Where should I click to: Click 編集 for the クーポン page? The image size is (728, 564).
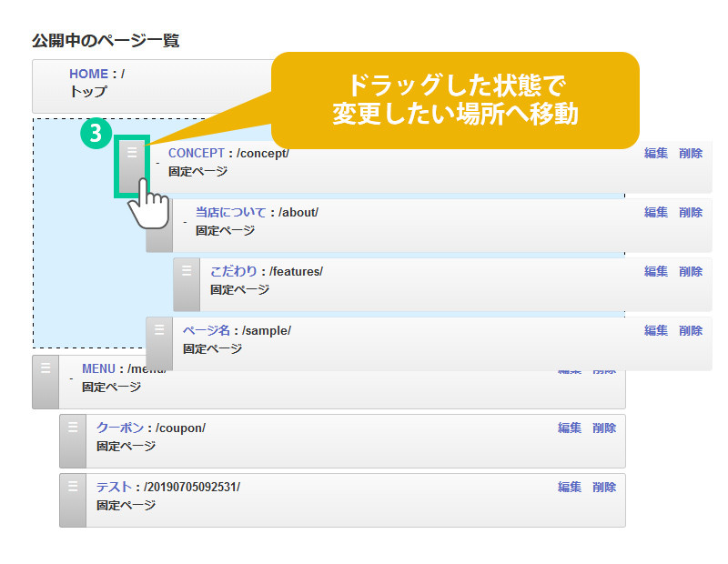click(570, 428)
